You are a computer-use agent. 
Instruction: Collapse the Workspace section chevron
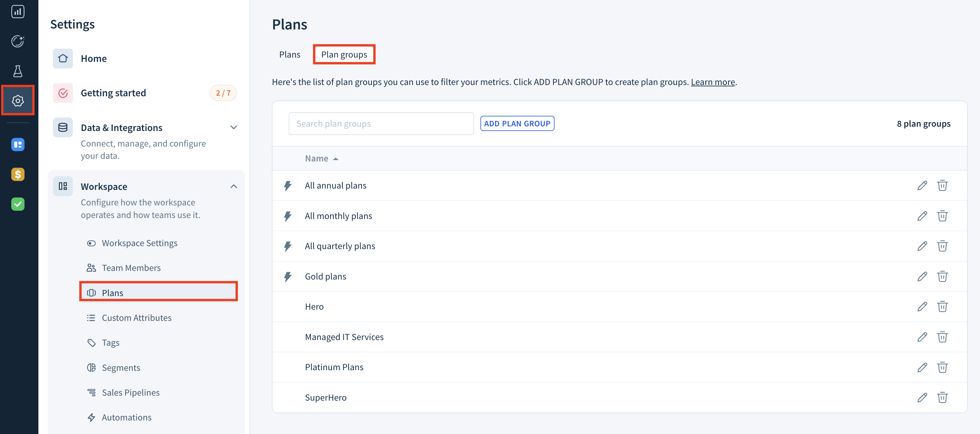tap(234, 186)
